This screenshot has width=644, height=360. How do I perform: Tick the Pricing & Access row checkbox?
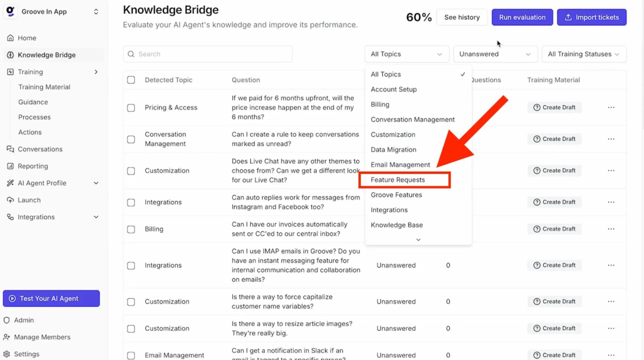click(x=131, y=108)
